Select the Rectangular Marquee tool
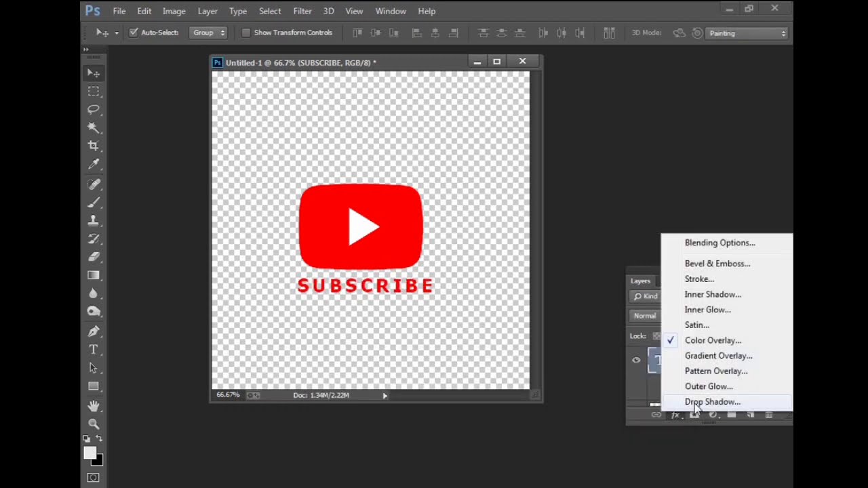 (x=94, y=91)
